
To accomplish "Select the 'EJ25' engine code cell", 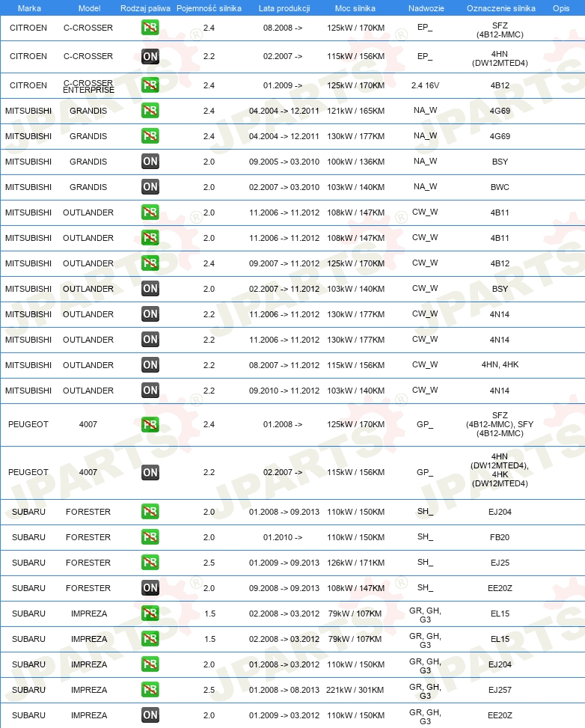I will [500, 563].
